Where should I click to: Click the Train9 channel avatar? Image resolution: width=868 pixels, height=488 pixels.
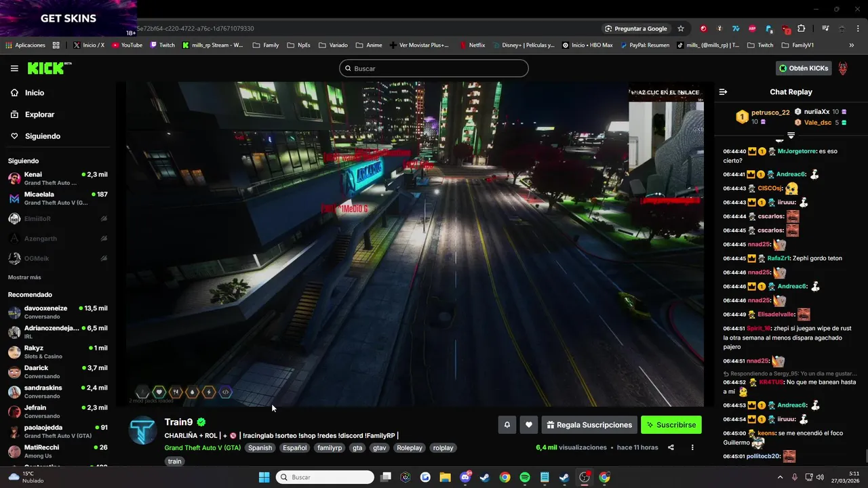tap(142, 430)
